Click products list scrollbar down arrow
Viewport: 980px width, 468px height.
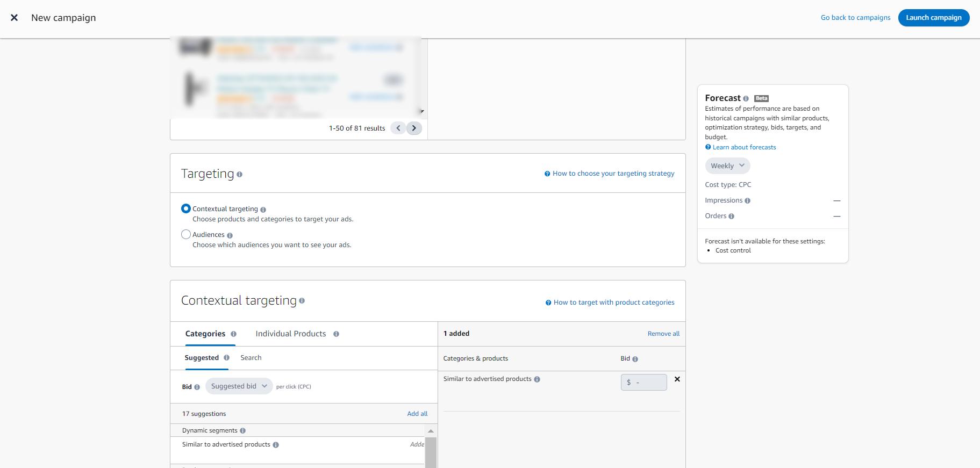point(422,112)
